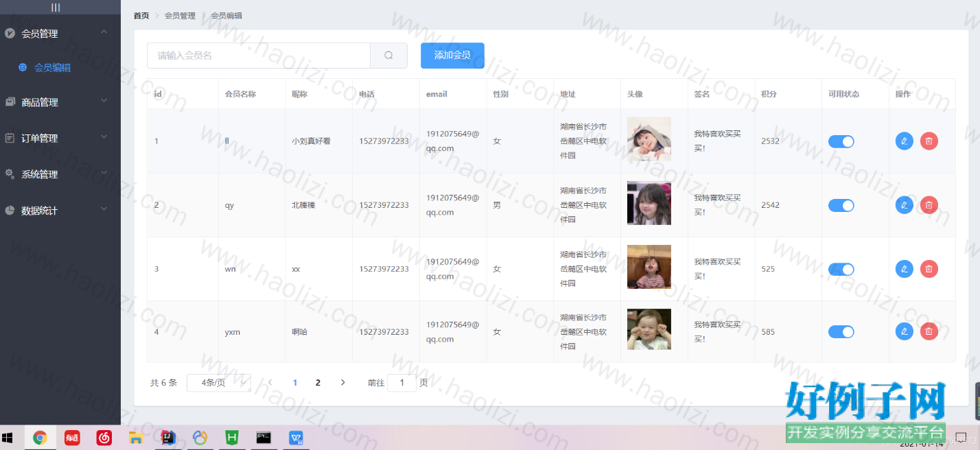Click nickname 小刘真好看

311,141
